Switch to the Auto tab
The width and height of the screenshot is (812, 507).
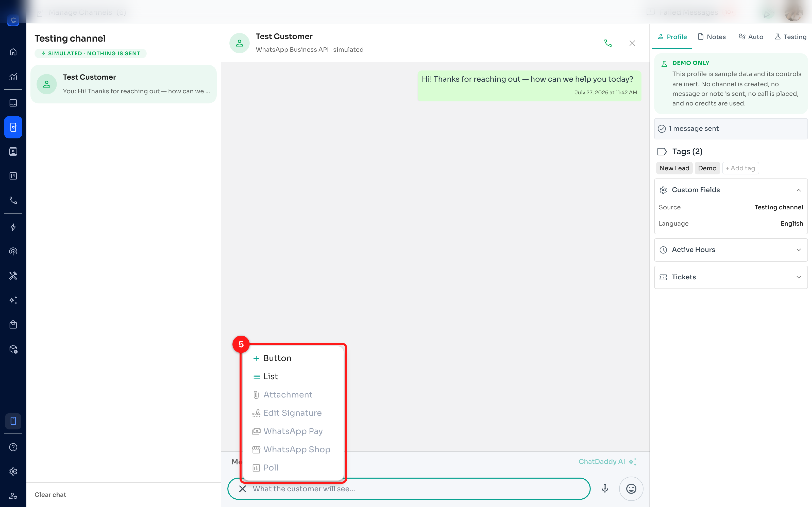point(751,37)
